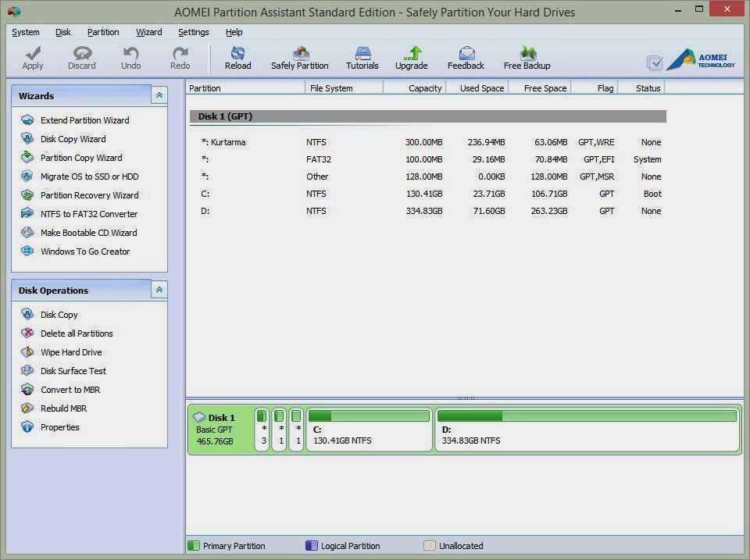This screenshot has height=560, width=750.
Task: Select Disk 1 Basic GPT label in map
Action: click(x=220, y=430)
